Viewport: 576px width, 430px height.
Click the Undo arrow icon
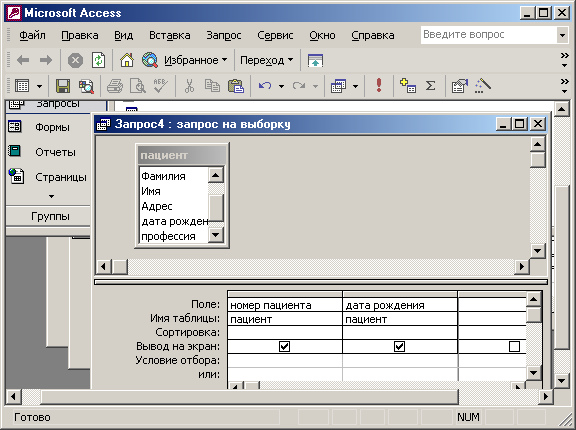(265, 86)
